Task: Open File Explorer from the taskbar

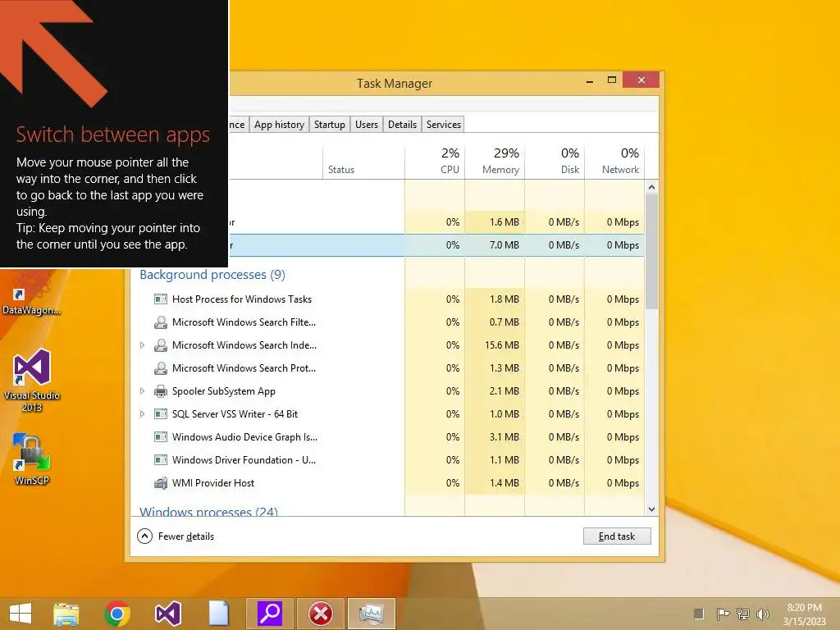Action: [66, 614]
